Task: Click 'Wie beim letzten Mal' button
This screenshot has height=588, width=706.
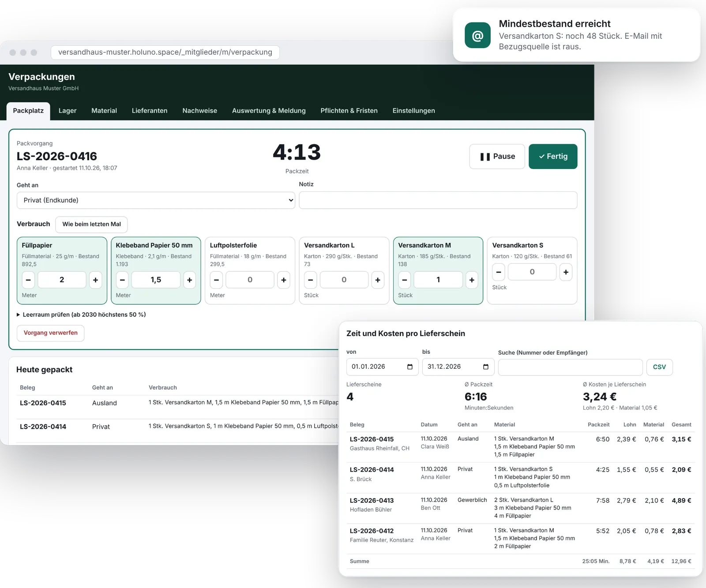Action: point(91,224)
